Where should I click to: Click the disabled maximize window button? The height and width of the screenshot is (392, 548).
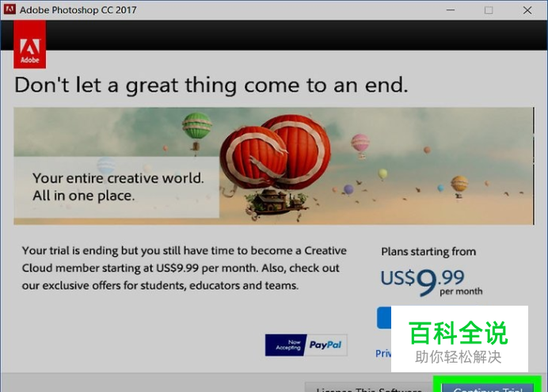click(489, 10)
